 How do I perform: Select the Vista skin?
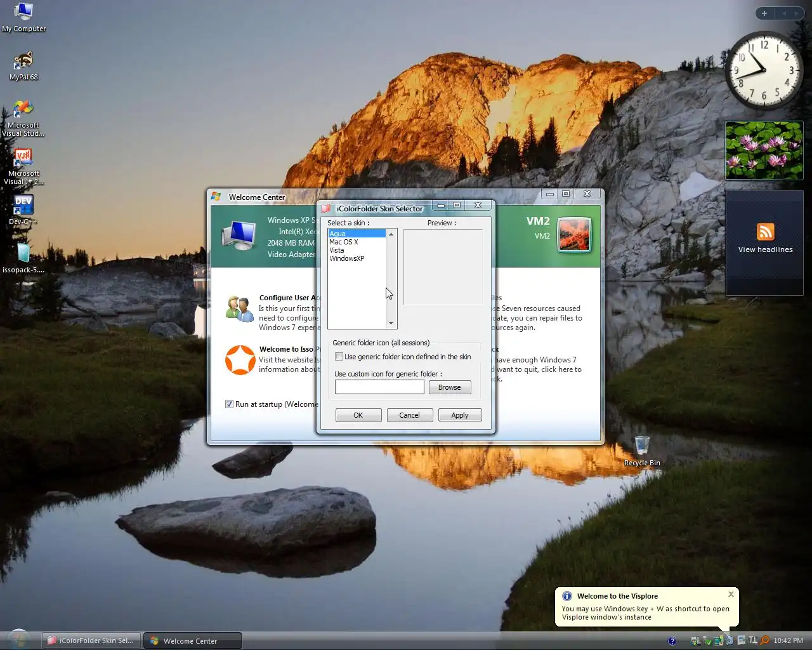pyautogui.click(x=357, y=250)
